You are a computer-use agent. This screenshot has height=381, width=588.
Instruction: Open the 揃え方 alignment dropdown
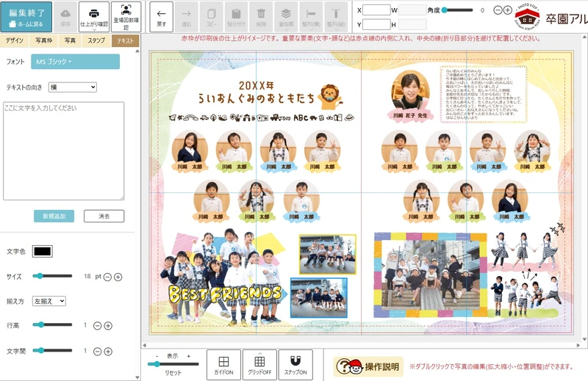pyautogui.click(x=49, y=301)
